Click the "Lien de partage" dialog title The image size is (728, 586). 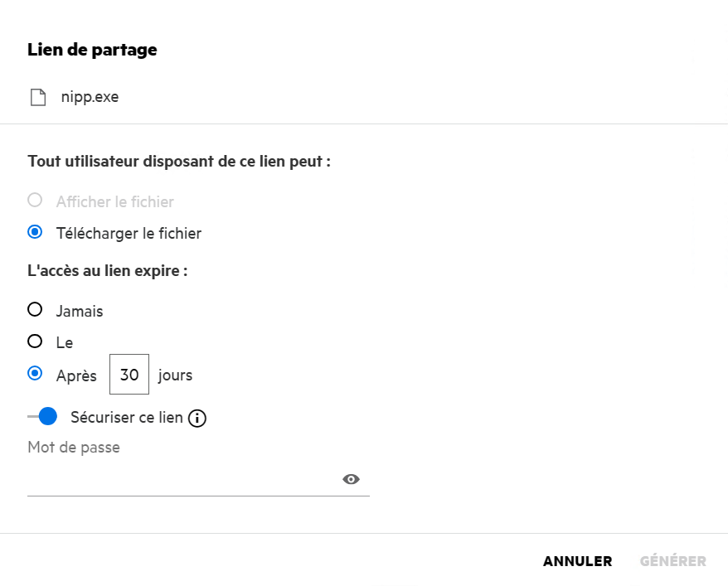coord(92,50)
